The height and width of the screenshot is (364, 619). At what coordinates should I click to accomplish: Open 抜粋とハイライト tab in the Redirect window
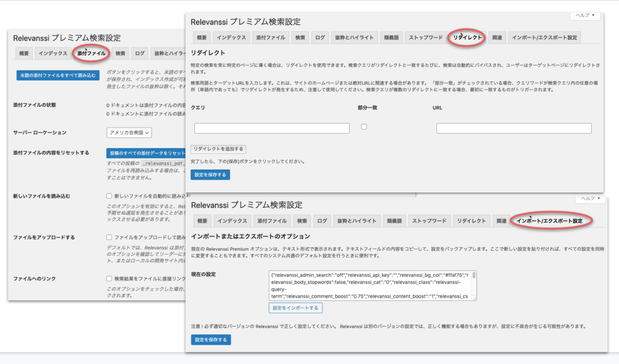[355, 38]
